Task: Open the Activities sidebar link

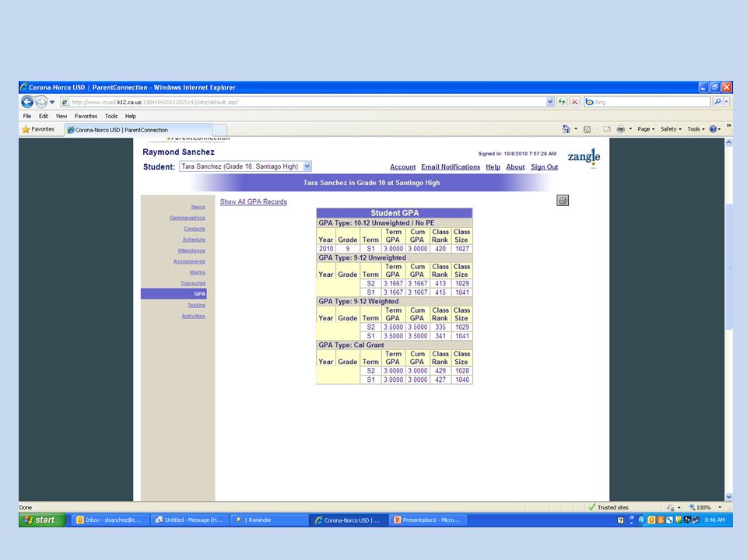Action: pyautogui.click(x=194, y=317)
